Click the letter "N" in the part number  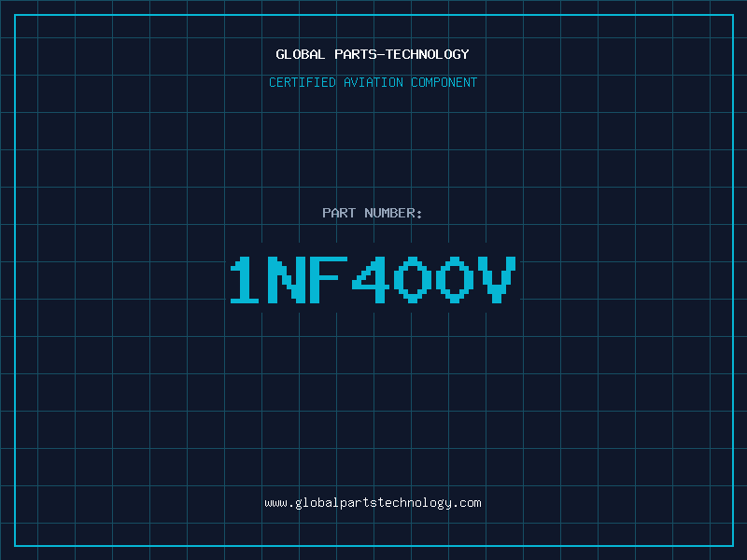pyautogui.click(x=286, y=280)
